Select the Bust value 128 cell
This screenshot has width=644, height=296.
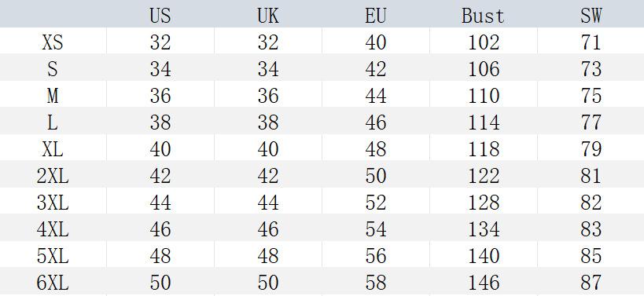point(484,203)
